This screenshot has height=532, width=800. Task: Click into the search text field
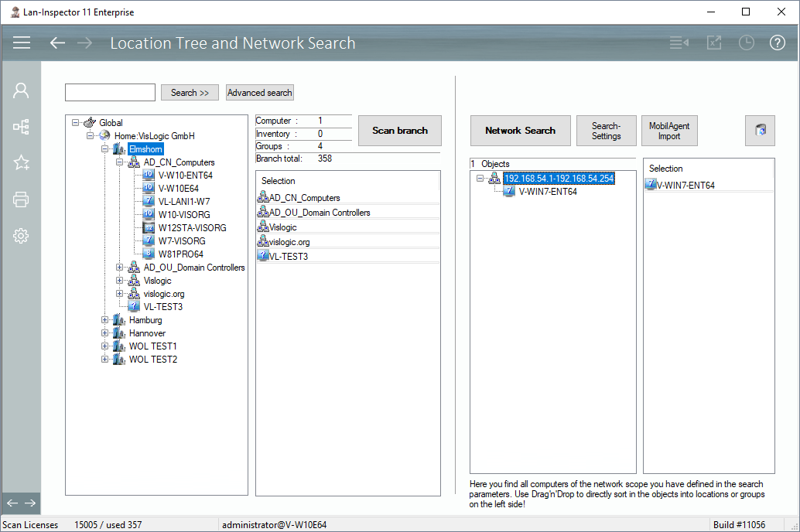click(110, 93)
